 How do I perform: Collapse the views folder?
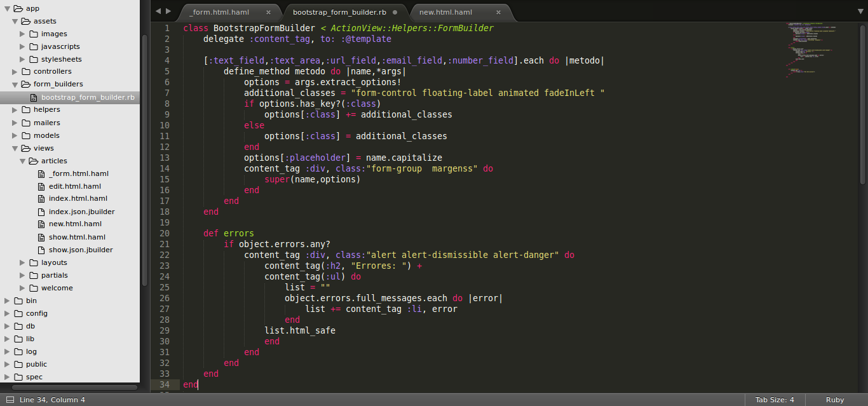[15, 148]
